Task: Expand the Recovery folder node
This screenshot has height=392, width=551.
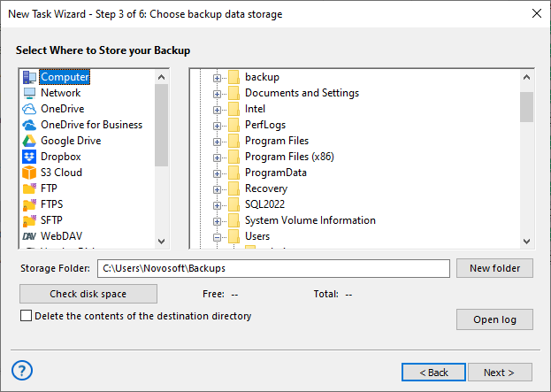Action: tap(217, 189)
